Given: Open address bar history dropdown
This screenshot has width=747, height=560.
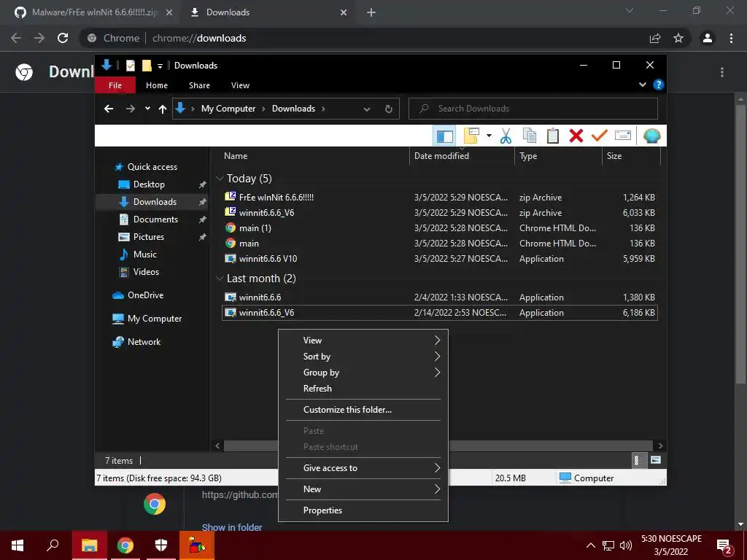Looking at the screenshot, I should tap(366, 109).
